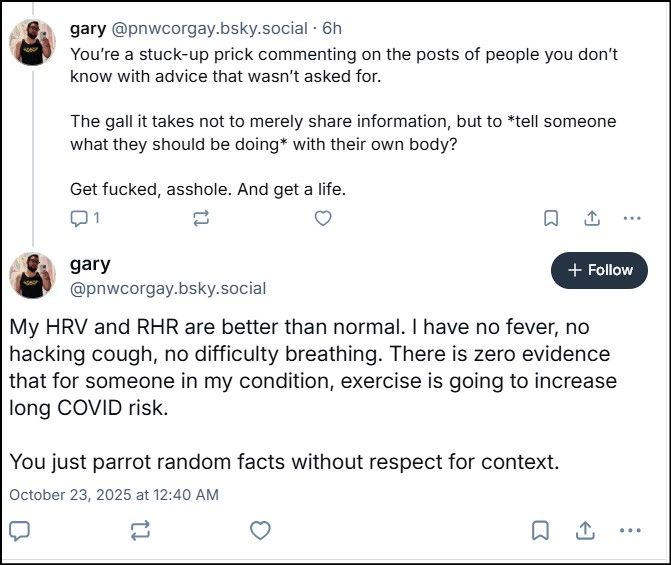Reply to the main post about HRV

21,530
